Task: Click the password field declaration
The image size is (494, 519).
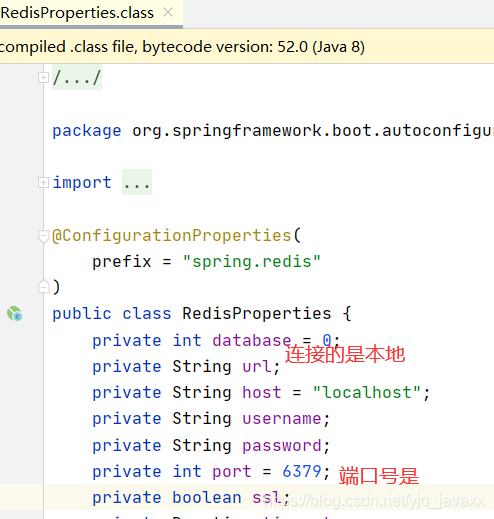Action: (x=211, y=445)
